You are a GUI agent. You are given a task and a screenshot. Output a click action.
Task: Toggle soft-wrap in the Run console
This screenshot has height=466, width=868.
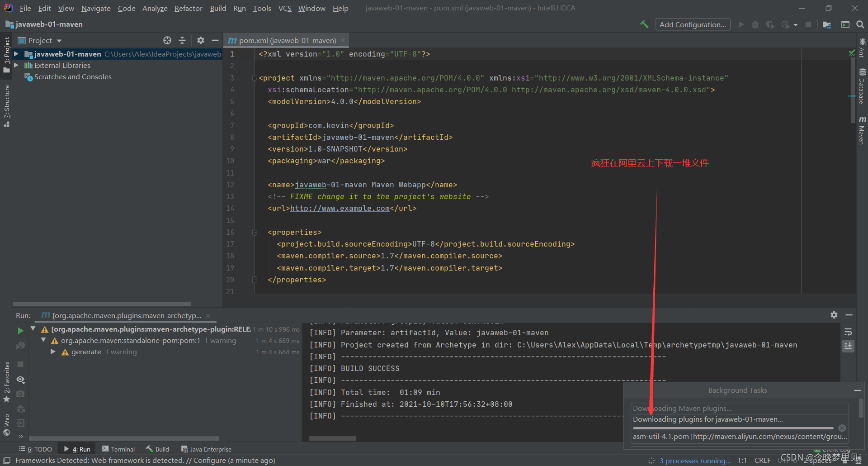848,332
